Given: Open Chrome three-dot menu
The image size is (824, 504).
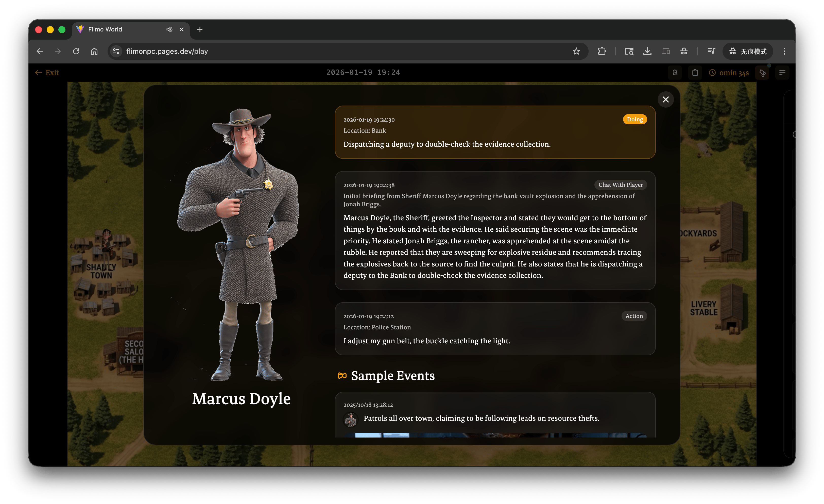Looking at the screenshot, I should [x=784, y=51].
